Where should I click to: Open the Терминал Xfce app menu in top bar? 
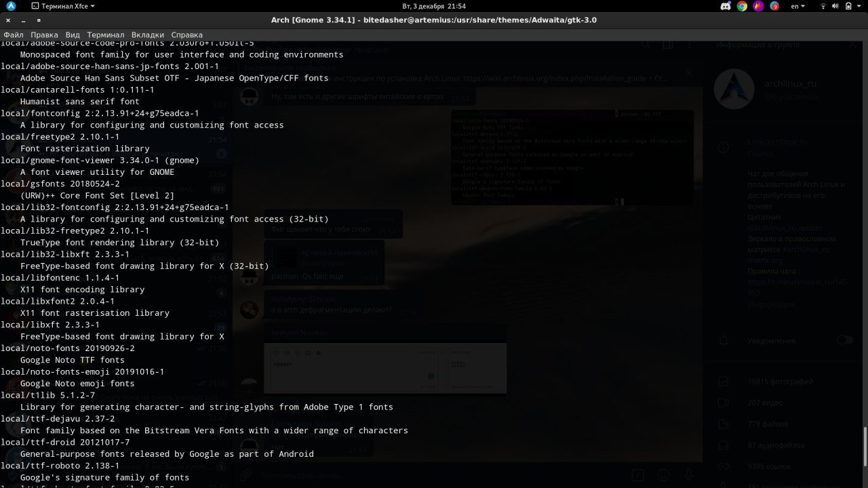(x=62, y=6)
